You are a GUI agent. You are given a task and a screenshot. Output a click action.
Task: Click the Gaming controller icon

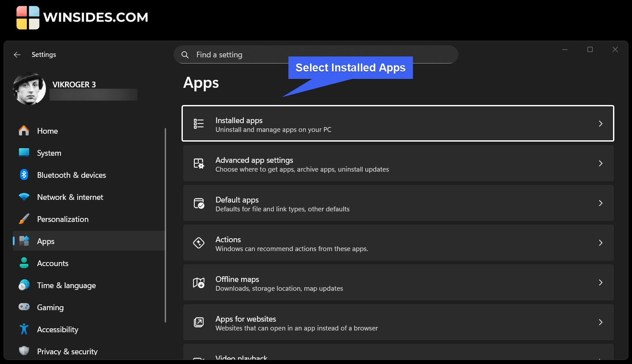(x=24, y=307)
